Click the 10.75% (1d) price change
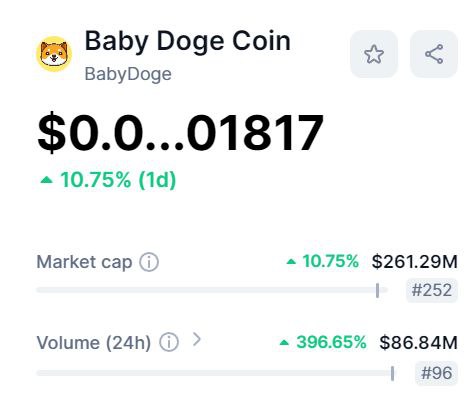 [x=118, y=180]
